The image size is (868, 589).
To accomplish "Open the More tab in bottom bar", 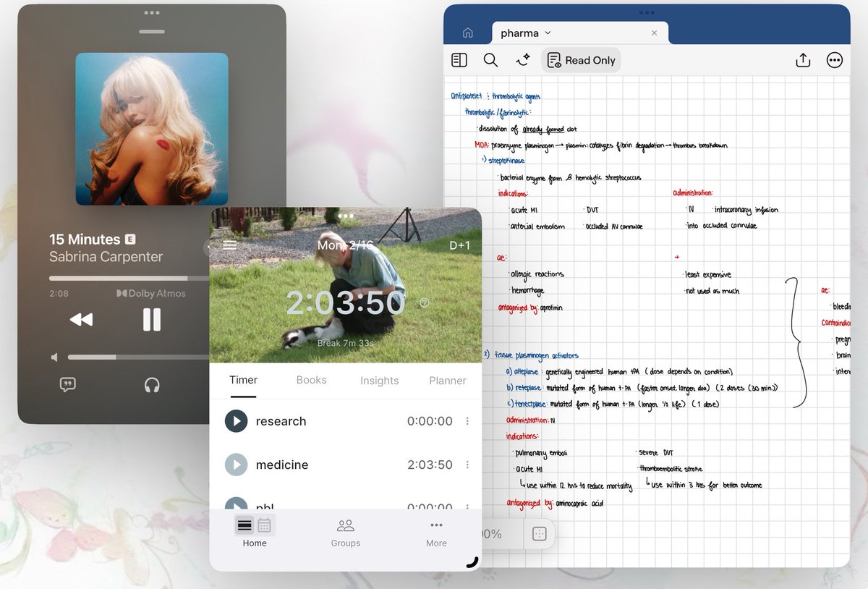I will click(x=436, y=533).
